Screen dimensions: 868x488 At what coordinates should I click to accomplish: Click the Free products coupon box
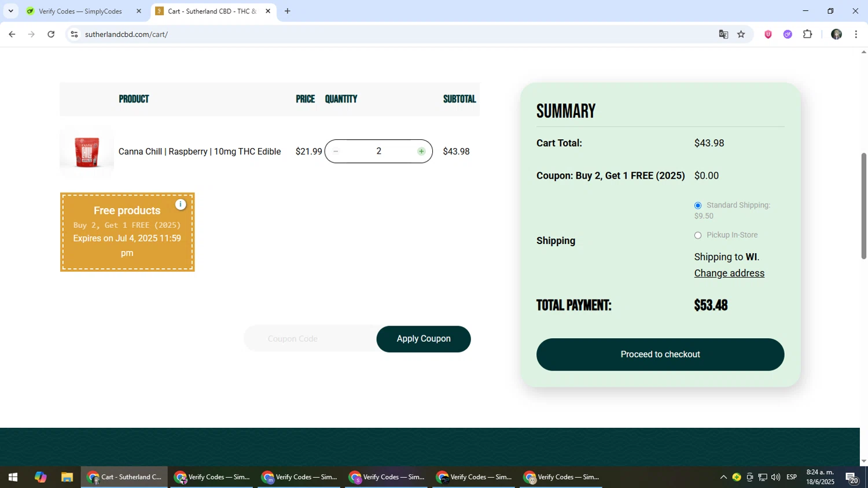(127, 232)
